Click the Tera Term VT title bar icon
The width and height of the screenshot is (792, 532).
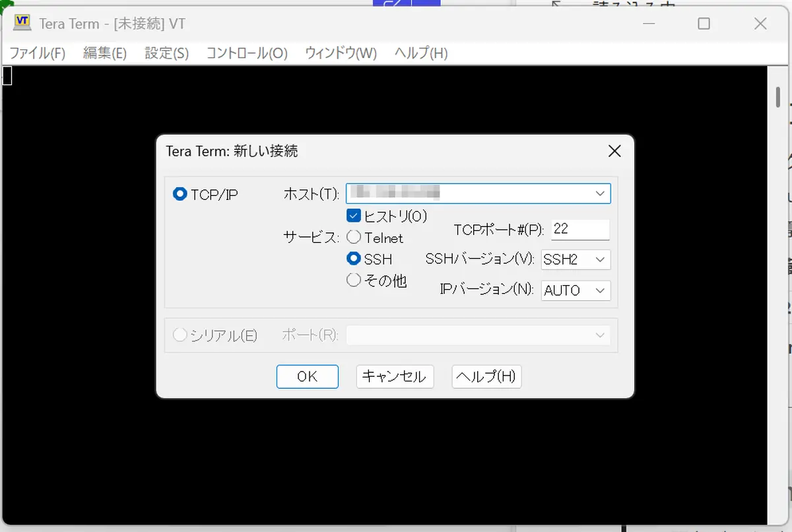coord(23,24)
